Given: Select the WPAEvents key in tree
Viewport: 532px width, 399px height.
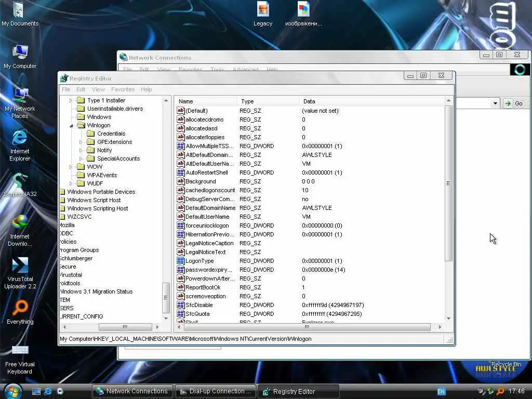Looking at the screenshot, I should (x=102, y=175).
